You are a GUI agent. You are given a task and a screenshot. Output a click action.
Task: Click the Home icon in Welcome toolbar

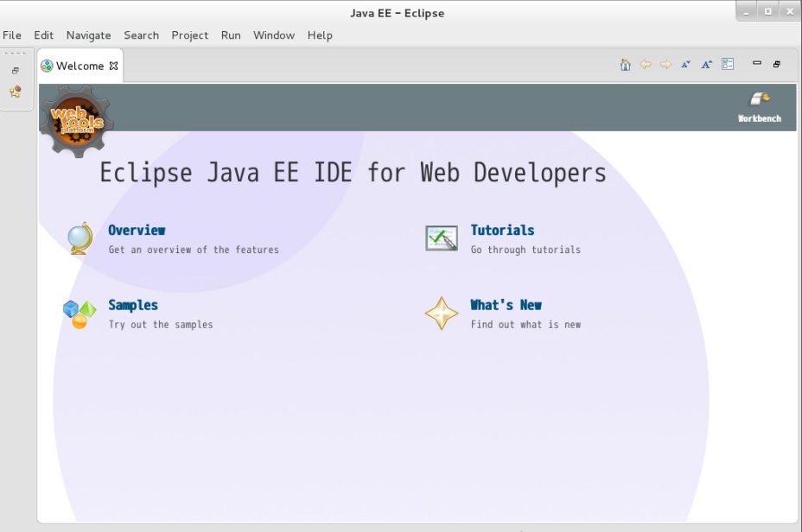pos(626,65)
